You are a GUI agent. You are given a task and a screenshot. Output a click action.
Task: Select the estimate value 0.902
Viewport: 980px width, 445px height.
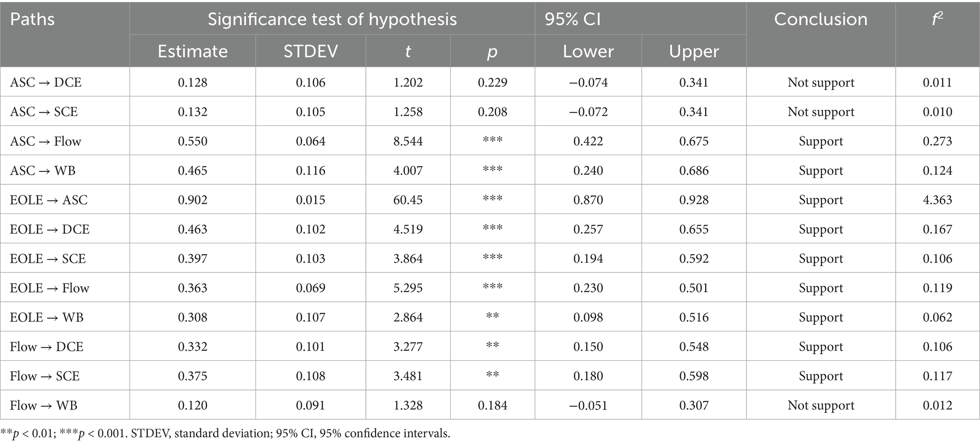pos(192,200)
